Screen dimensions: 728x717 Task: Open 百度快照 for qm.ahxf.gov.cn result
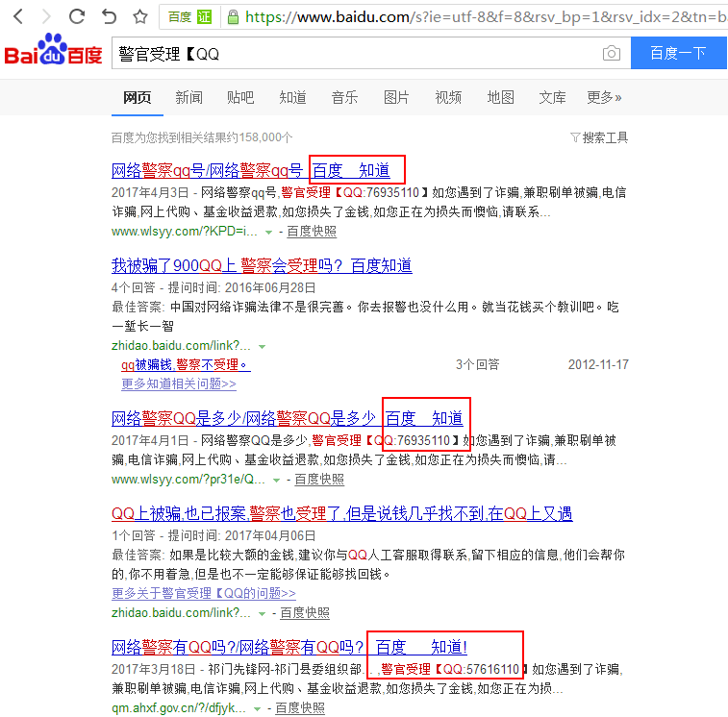coord(300,708)
